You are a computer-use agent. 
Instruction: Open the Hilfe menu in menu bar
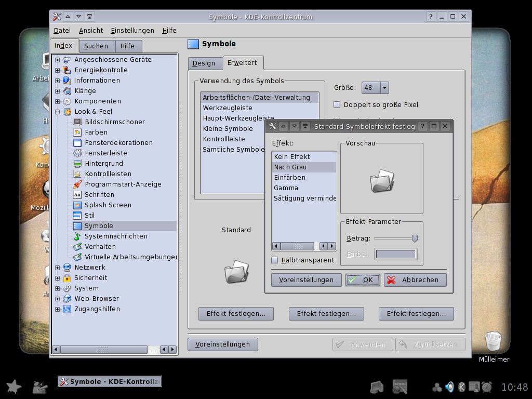[169, 31]
